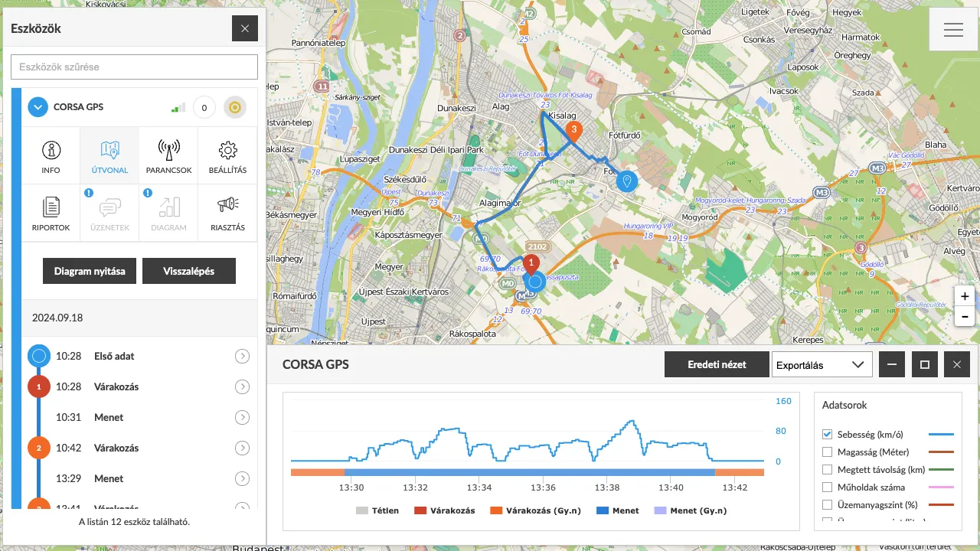Click the Diagram nyitása button

pyautogui.click(x=90, y=271)
